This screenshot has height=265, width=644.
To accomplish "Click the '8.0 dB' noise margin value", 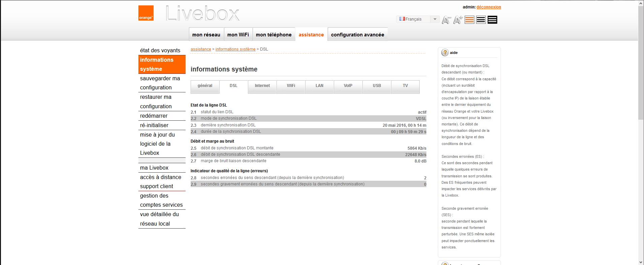I will point(420,161).
